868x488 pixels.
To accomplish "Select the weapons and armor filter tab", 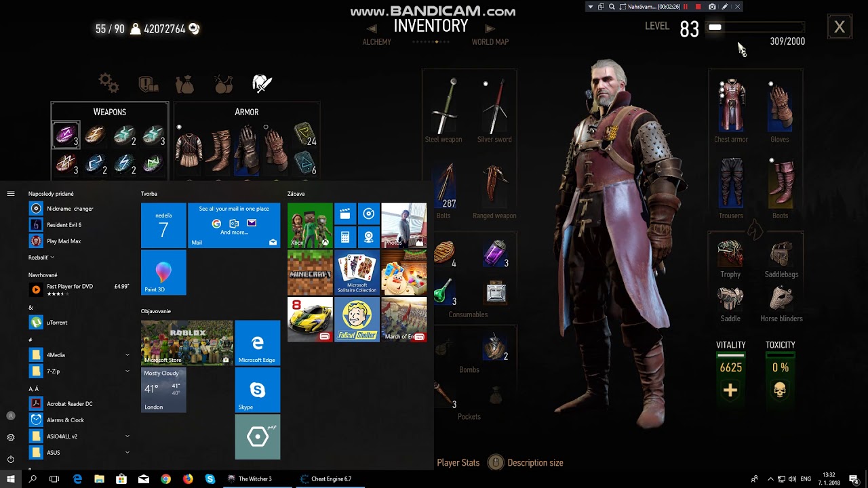I will [x=262, y=83].
